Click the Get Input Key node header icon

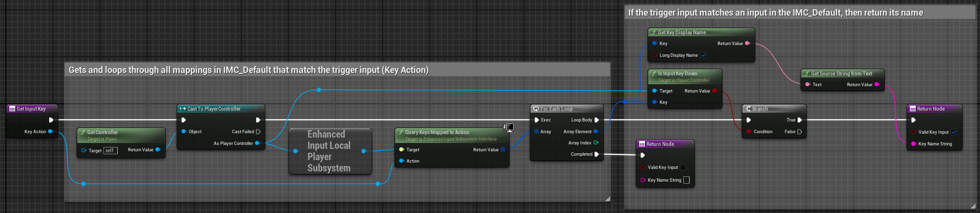click(x=12, y=109)
